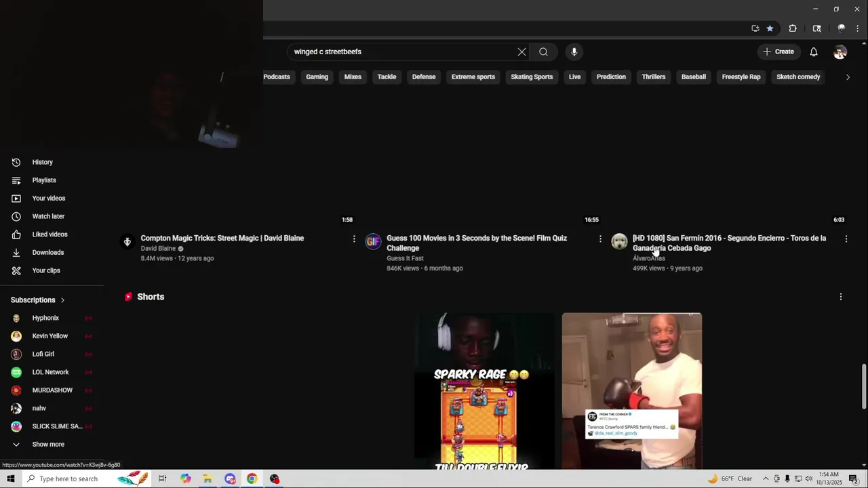868x488 pixels.
Task: Open the Chrome extensions puzzle icon
Action: pyautogui.click(x=793, y=28)
